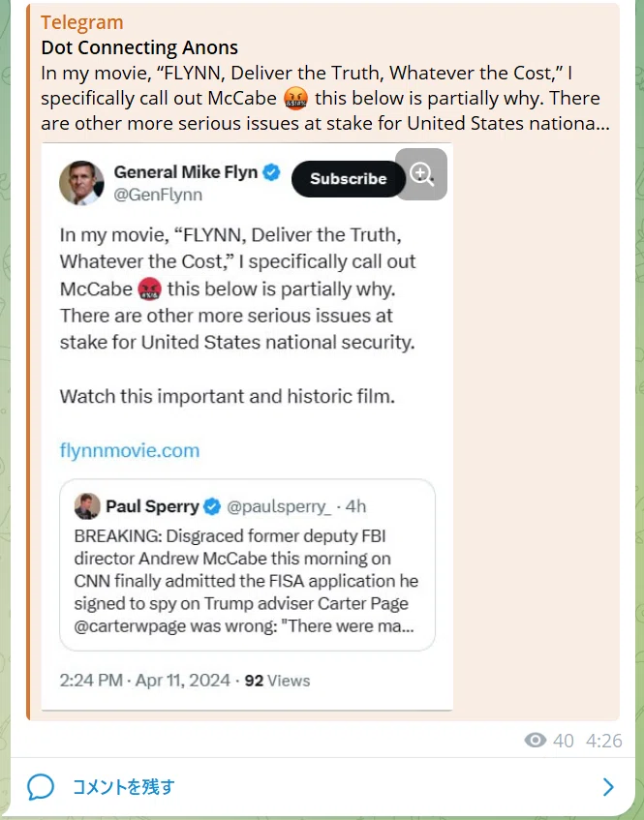Viewport: 644px width, 820px height.
Task: Click General Mike Flynn's profile avatar
Action: [81, 183]
